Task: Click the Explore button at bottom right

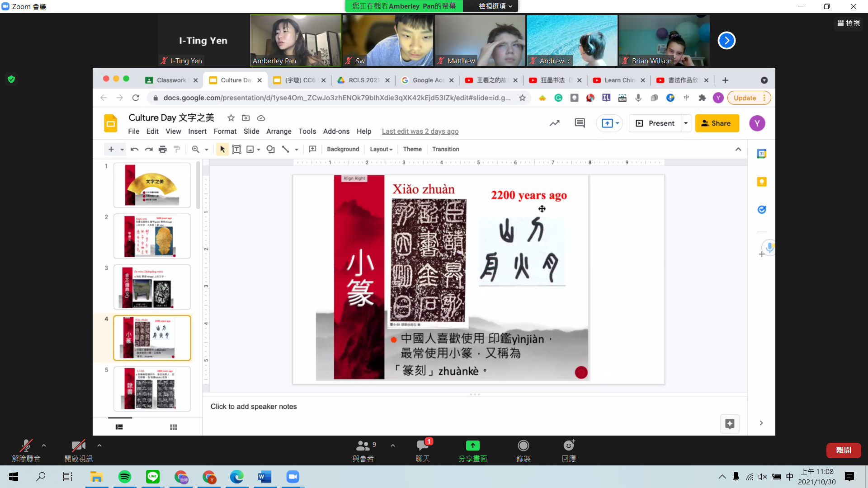Action: click(730, 424)
